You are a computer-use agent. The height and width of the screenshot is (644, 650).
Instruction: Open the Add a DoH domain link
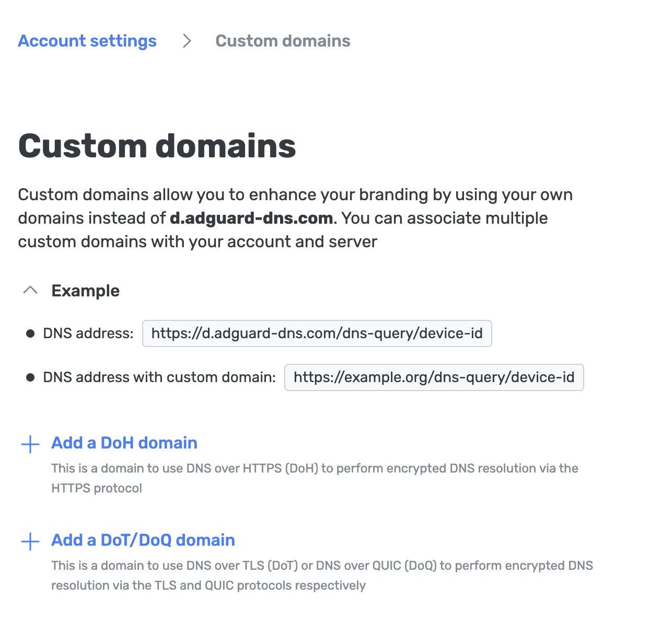point(124,443)
